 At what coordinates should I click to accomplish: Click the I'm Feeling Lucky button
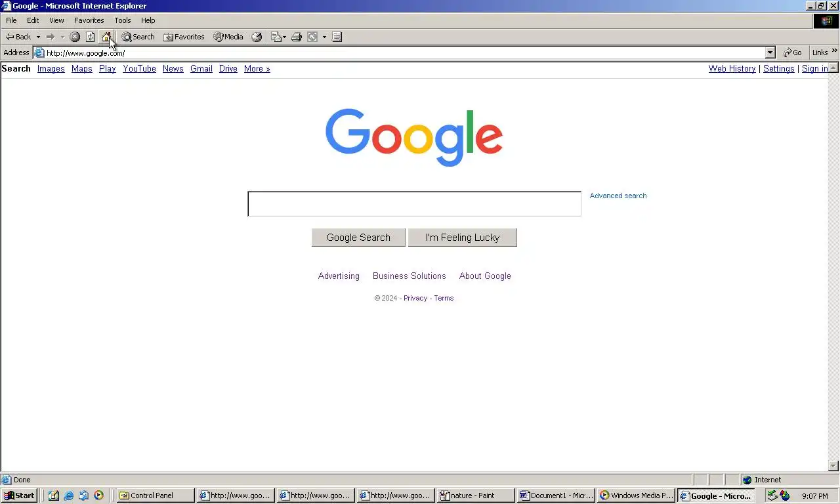[463, 238]
